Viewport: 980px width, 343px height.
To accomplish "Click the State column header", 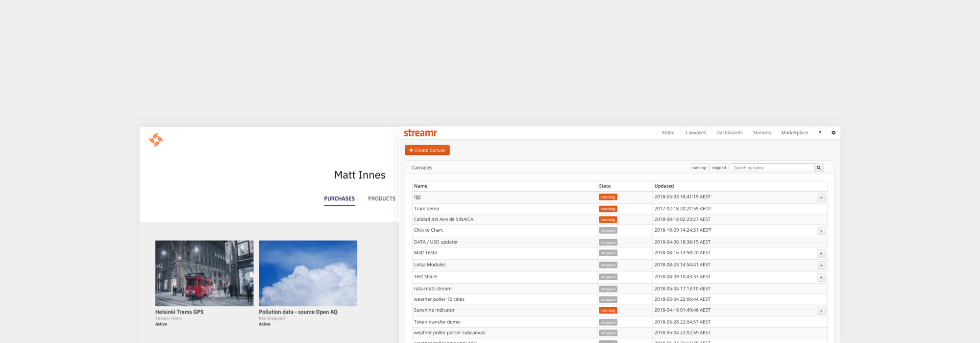I will [605, 186].
